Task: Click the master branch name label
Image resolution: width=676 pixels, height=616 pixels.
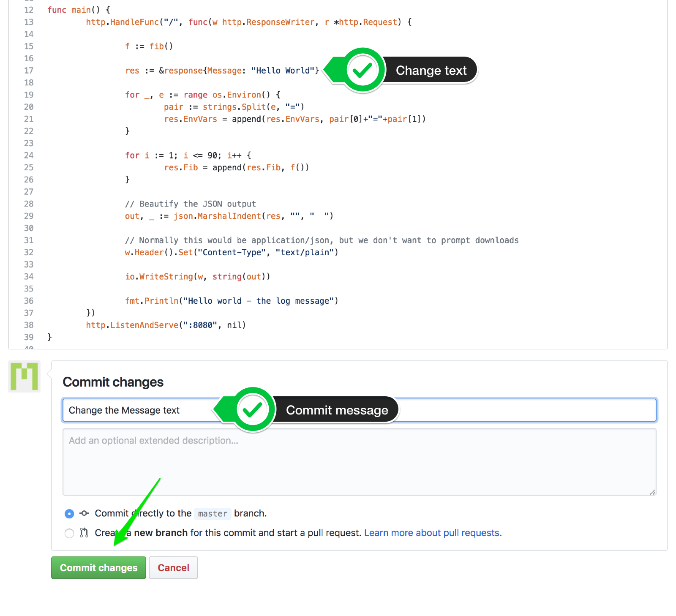Action: 213,514
